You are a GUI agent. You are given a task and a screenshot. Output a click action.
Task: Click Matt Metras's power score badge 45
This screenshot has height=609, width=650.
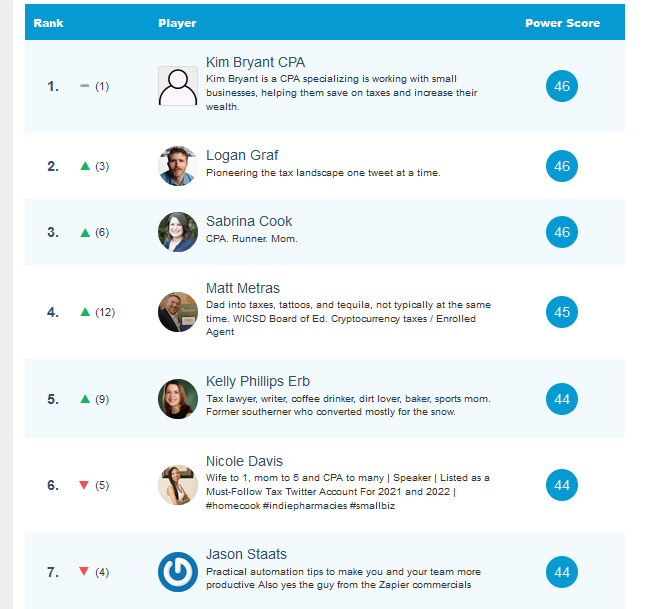point(562,312)
